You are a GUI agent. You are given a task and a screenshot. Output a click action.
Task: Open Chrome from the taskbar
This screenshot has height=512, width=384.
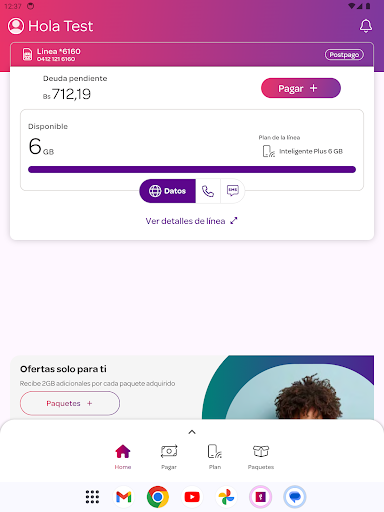158,497
